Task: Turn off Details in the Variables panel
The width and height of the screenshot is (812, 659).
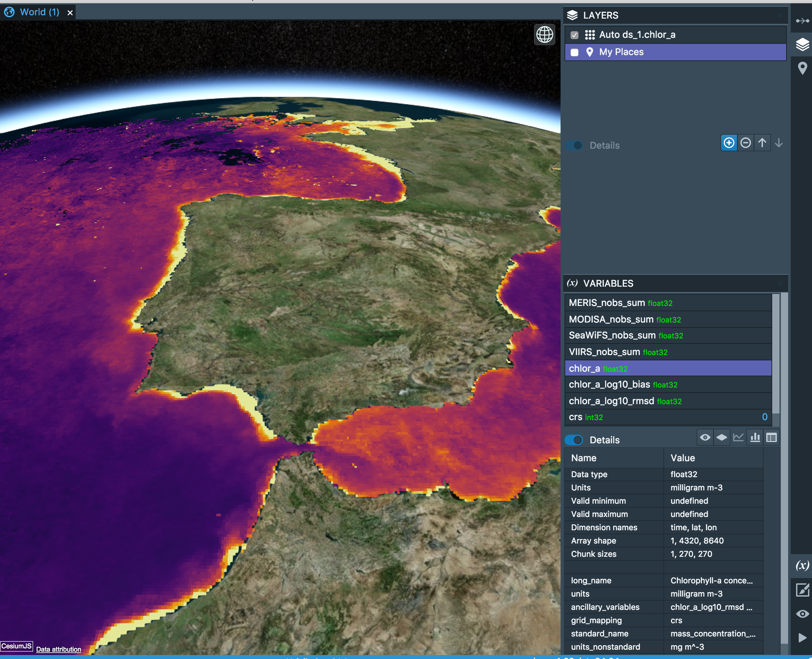Action: pos(574,440)
